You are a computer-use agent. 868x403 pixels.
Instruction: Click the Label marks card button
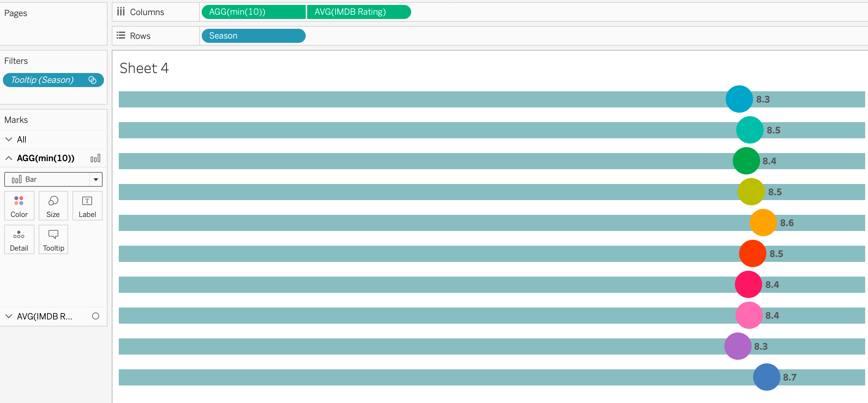tap(87, 206)
